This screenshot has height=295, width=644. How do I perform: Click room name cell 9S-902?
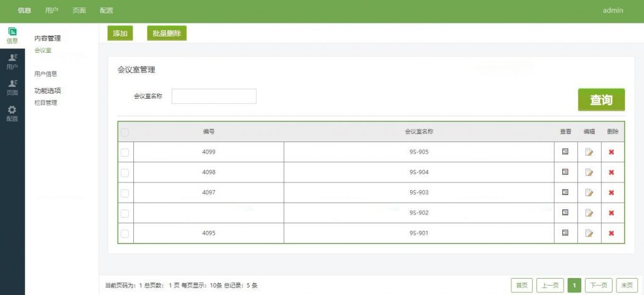tap(419, 213)
